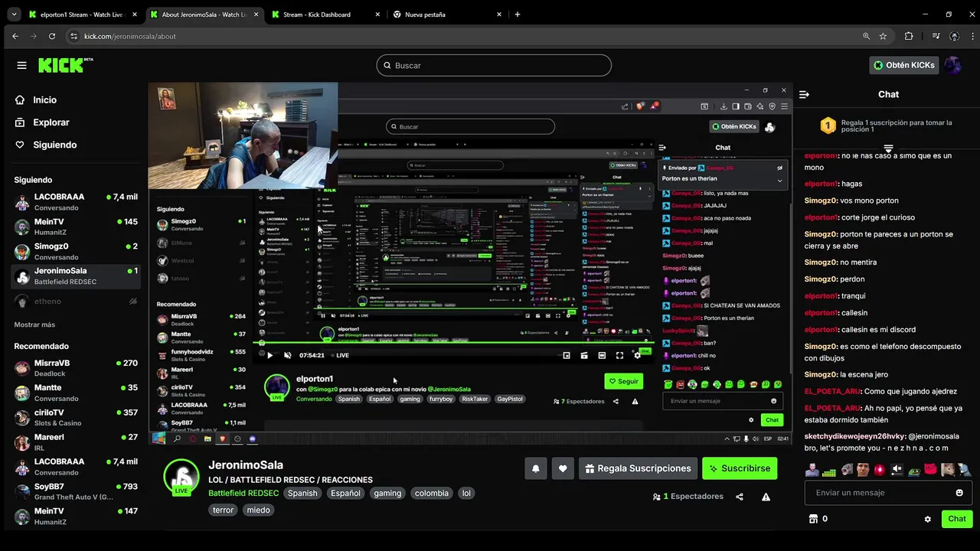
Task: Bookmark this page with star icon
Action: click(883, 36)
